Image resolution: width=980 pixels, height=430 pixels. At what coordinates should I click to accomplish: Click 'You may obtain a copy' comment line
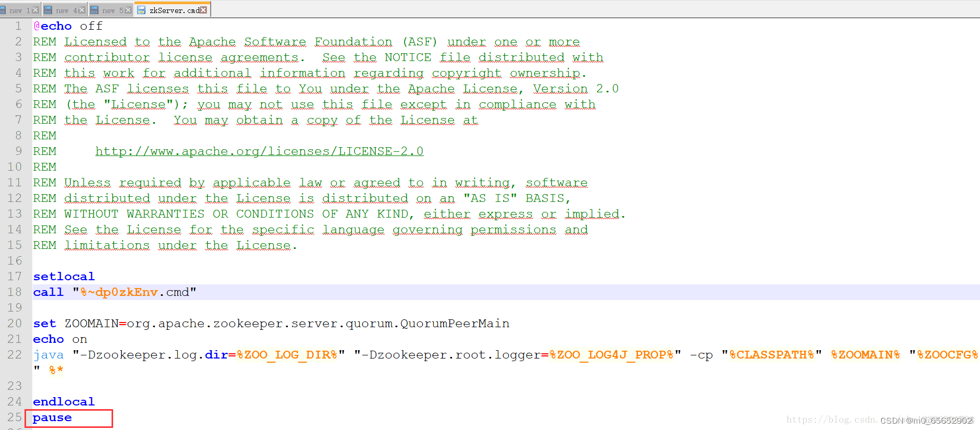255,120
